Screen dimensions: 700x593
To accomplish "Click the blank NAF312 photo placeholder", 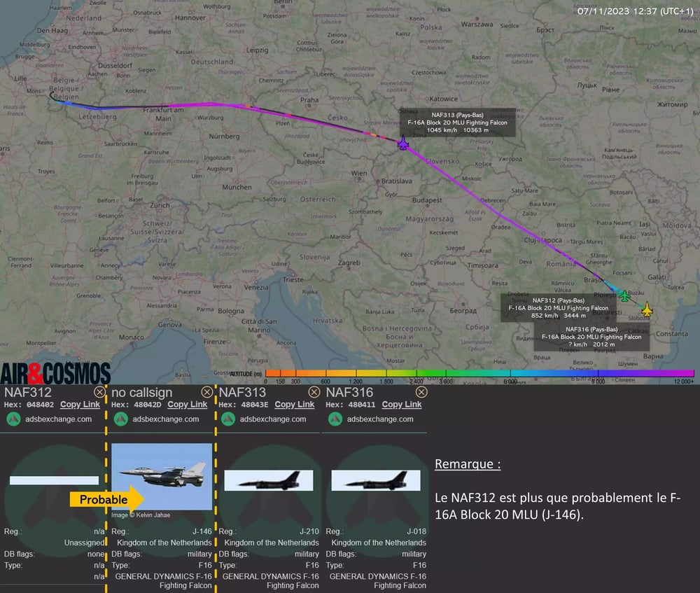I will [x=54, y=480].
